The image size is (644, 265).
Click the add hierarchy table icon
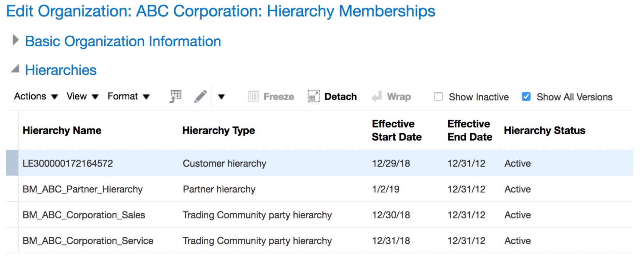[175, 97]
